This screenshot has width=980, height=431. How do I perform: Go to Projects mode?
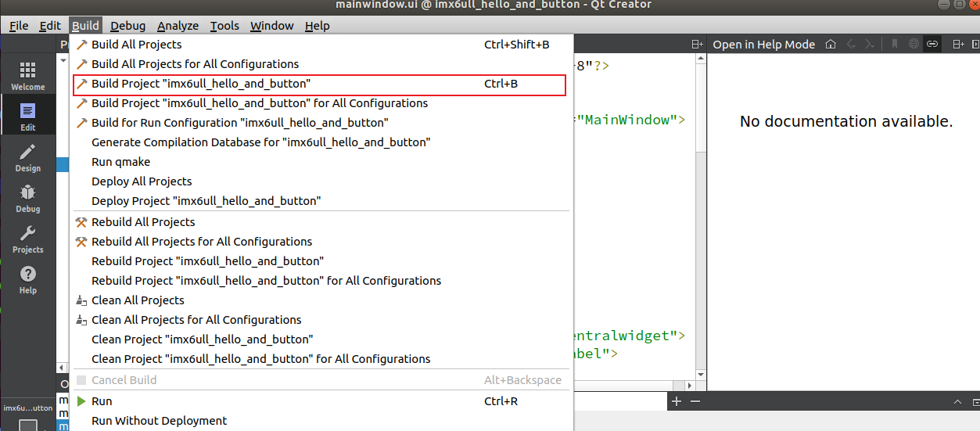(27, 239)
